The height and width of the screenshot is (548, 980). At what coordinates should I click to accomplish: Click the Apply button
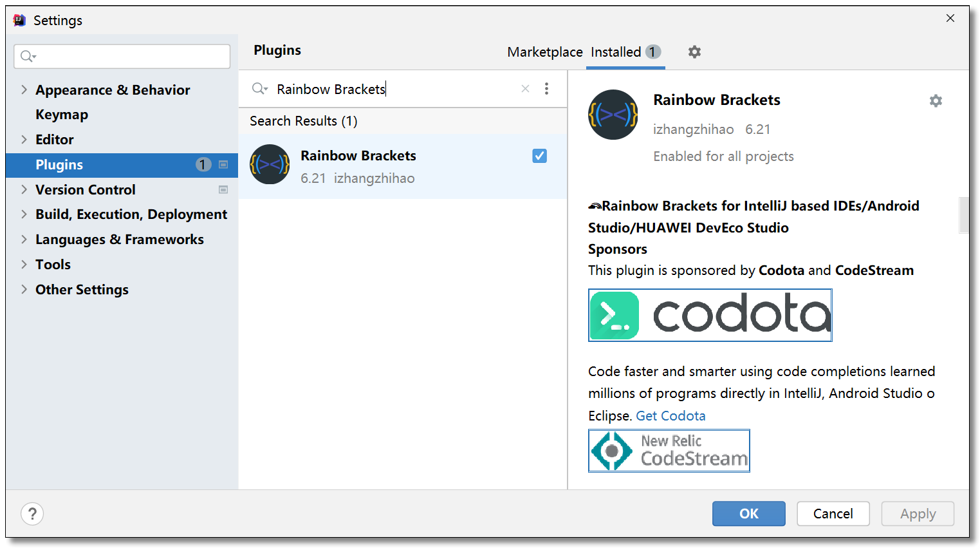point(918,514)
